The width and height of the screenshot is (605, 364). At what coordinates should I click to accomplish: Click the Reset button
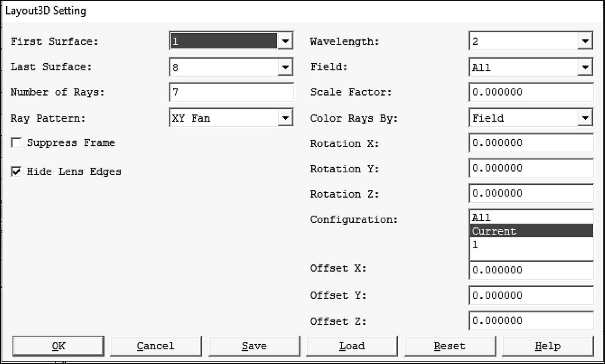[449, 346]
